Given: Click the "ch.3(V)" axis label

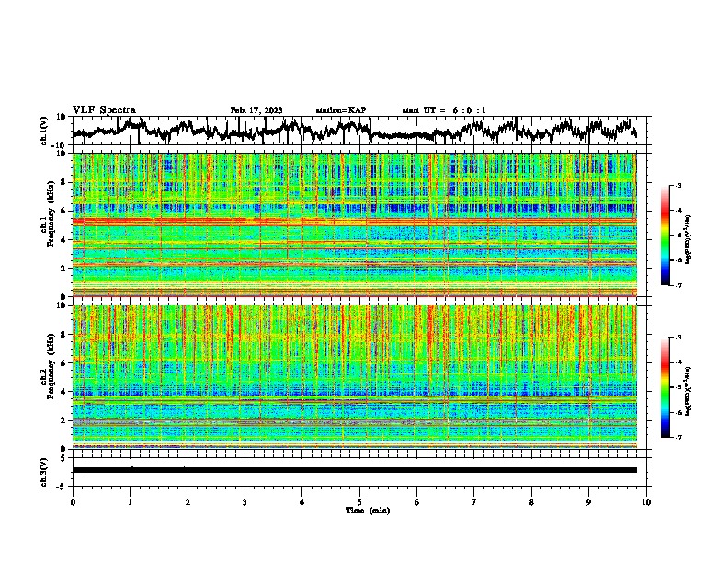Looking at the screenshot, I should click(43, 472).
